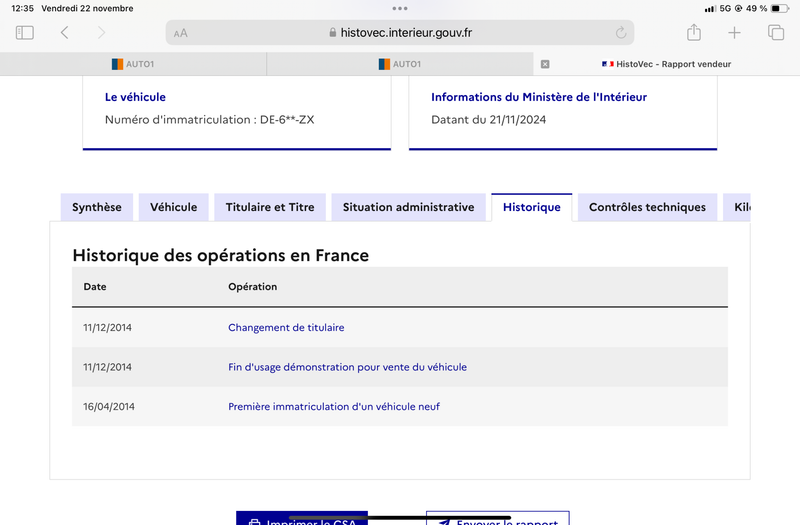
Task: Click the Envoyer le rapport button
Action: [498, 518]
